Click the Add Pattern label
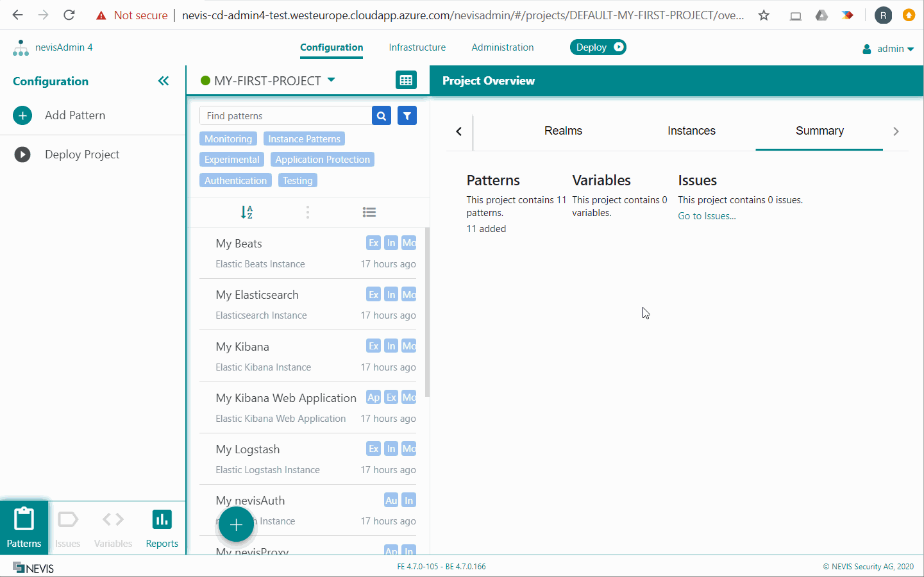924x577 pixels. pyautogui.click(x=75, y=115)
